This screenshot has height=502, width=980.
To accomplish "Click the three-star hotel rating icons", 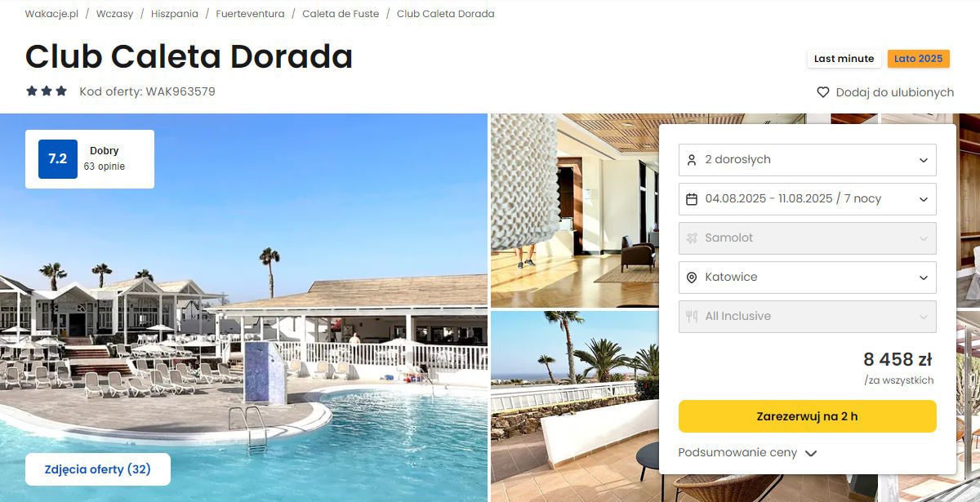I will [47, 91].
